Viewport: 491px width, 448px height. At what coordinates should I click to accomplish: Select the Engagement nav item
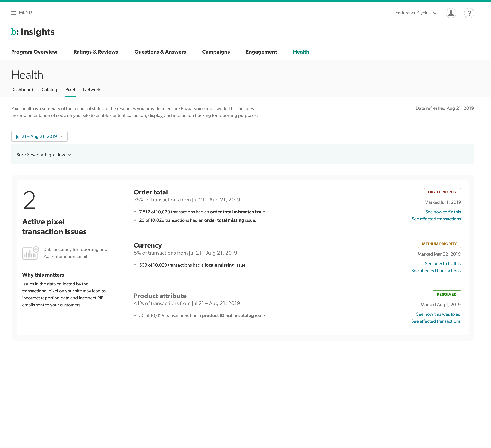(261, 52)
